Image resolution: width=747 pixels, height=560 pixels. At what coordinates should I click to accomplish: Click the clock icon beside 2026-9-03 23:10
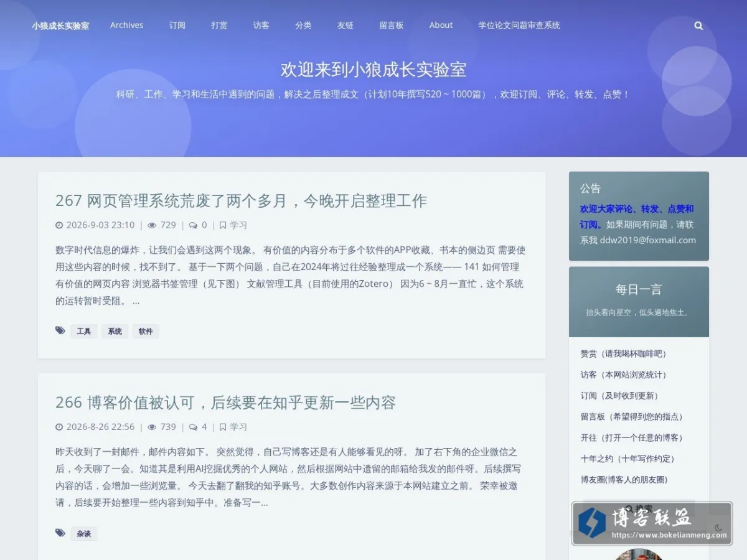[x=59, y=225]
